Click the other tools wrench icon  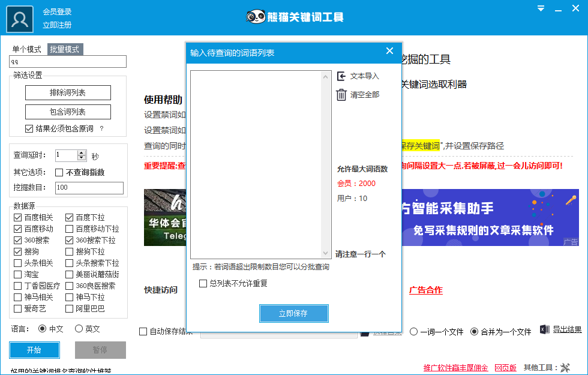pyautogui.click(x=565, y=367)
